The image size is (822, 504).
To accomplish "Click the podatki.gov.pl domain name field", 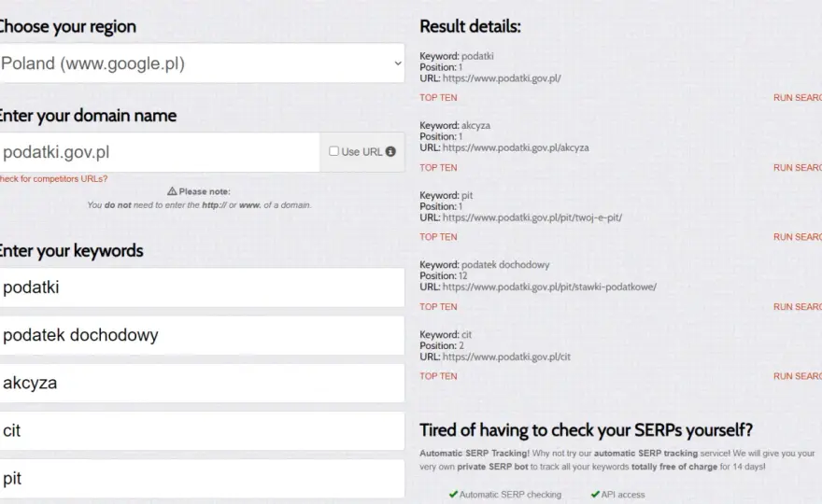I will pos(160,152).
